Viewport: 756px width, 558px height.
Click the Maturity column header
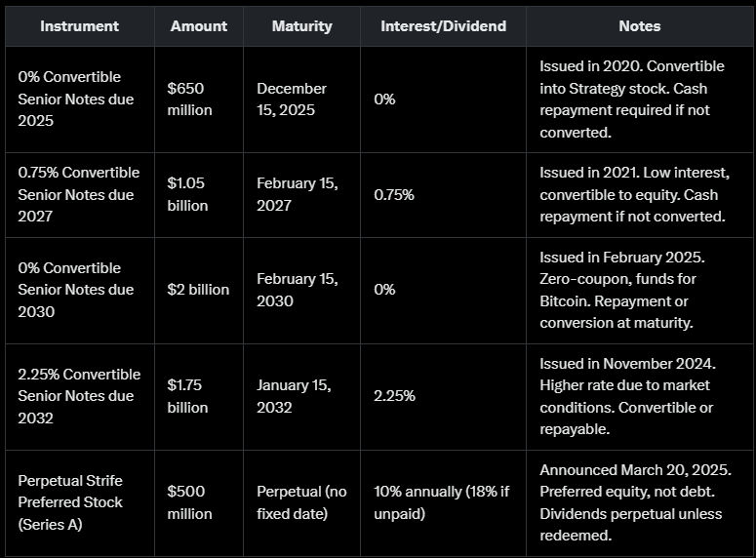301,26
